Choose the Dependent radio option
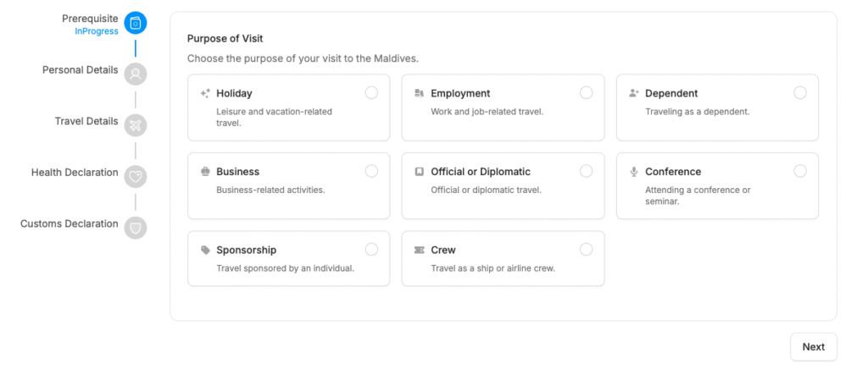Image resolution: width=868 pixels, height=381 pixels. pyautogui.click(x=800, y=93)
